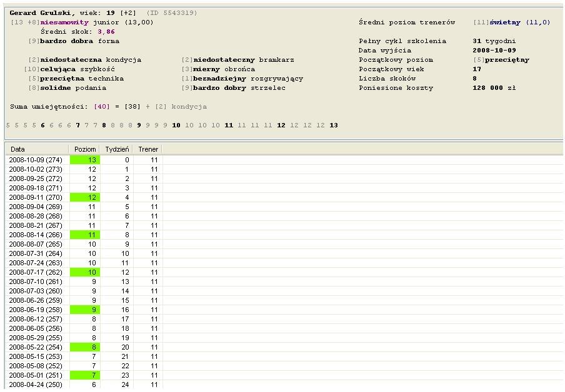Select the 'niesamowity' junior level text
565x392 pixels.
[64, 22]
